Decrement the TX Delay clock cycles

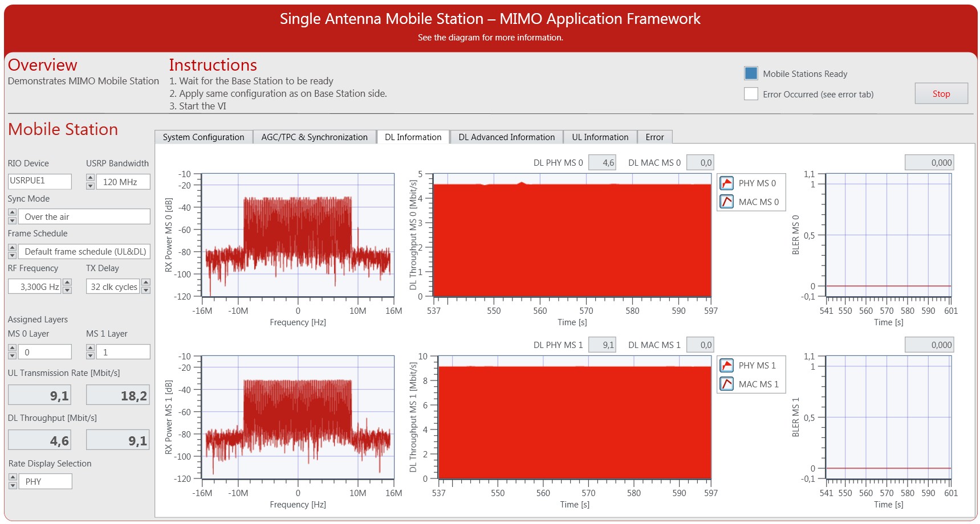click(147, 290)
